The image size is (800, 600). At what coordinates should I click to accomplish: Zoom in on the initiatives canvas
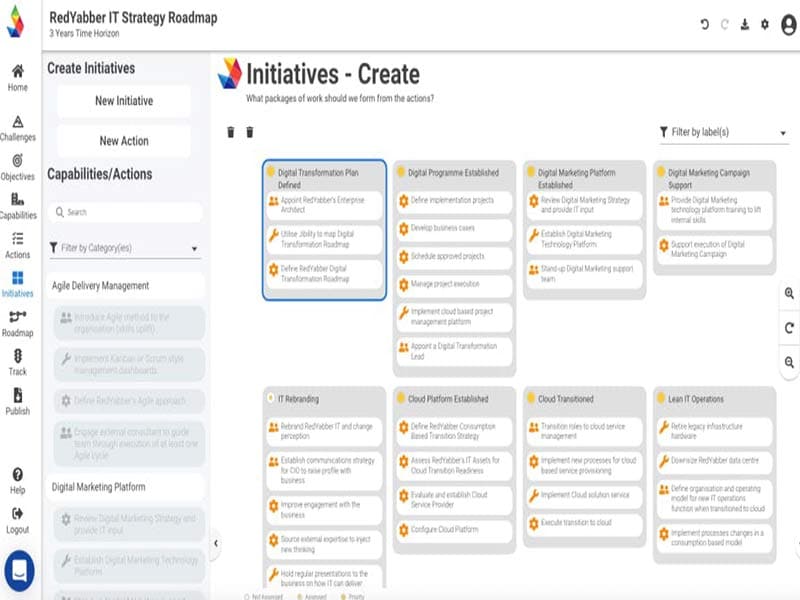pyautogui.click(x=790, y=293)
